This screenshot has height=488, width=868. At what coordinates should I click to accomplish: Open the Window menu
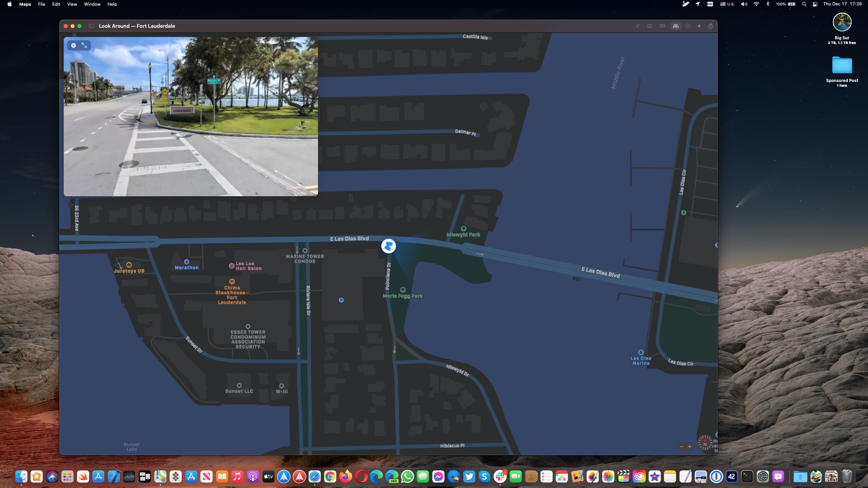[92, 4]
